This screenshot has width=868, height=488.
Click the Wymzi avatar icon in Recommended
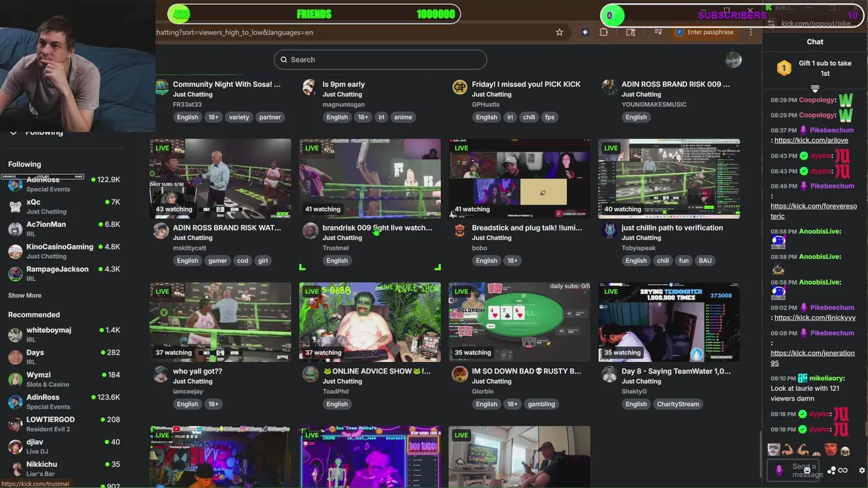tap(15, 379)
